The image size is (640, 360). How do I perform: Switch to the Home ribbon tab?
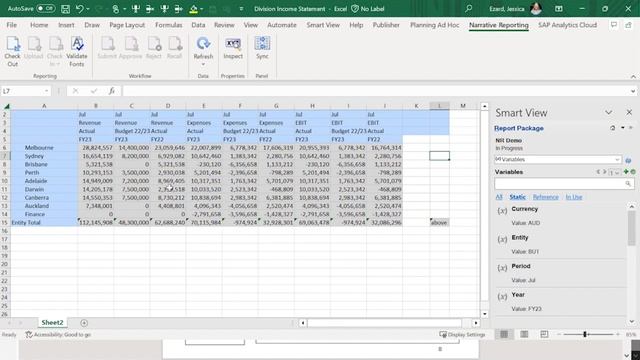(39, 25)
